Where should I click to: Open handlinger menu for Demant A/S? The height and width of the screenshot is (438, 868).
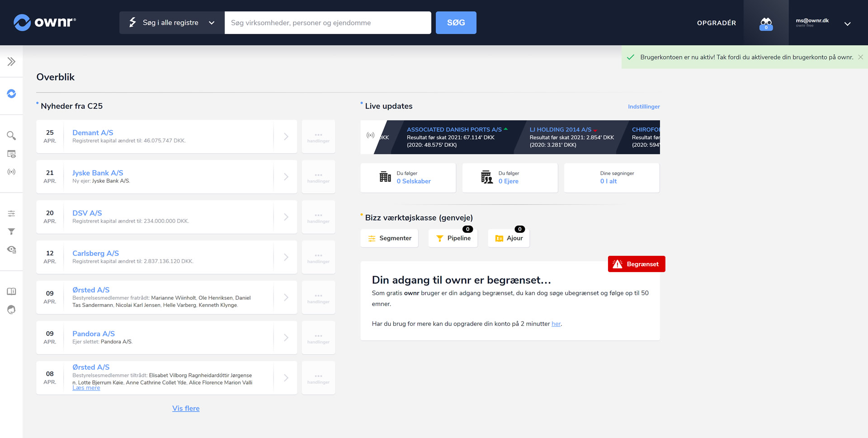pos(318,137)
